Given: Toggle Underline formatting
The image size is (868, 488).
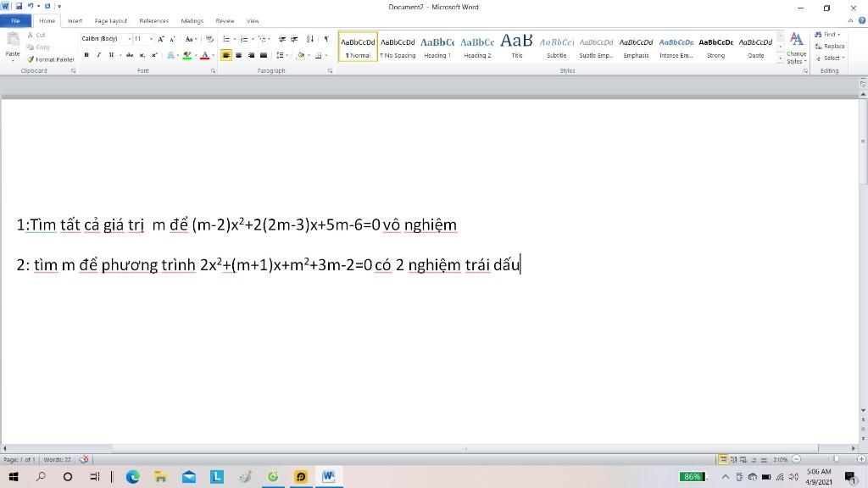Looking at the screenshot, I should (111, 55).
